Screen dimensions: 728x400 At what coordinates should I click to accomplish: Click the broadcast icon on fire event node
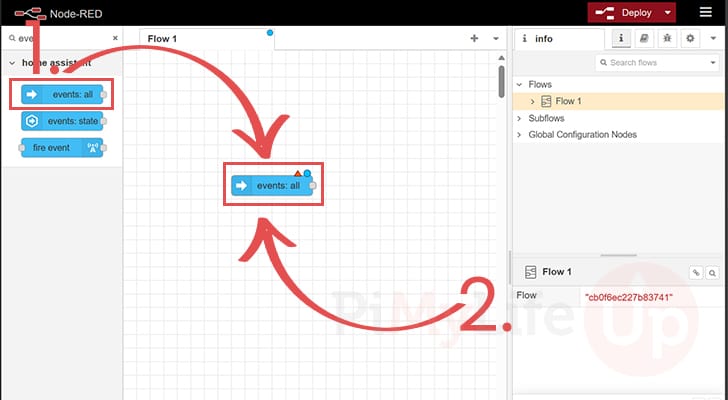pyautogui.click(x=93, y=148)
